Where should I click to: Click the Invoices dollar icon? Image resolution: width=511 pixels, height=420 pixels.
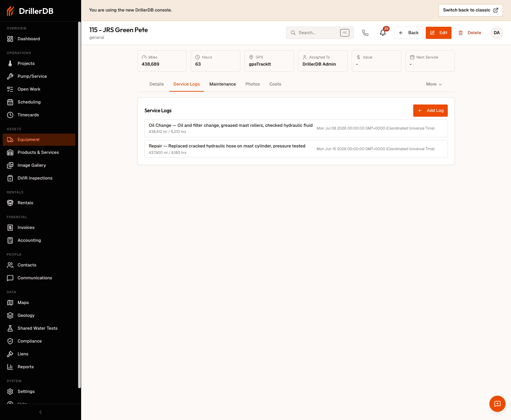10,228
